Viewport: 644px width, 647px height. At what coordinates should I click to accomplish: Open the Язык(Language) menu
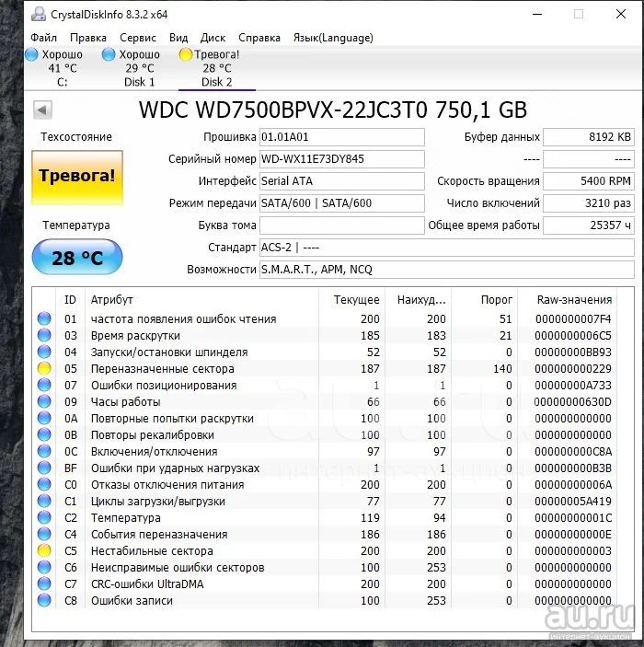pos(333,38)
